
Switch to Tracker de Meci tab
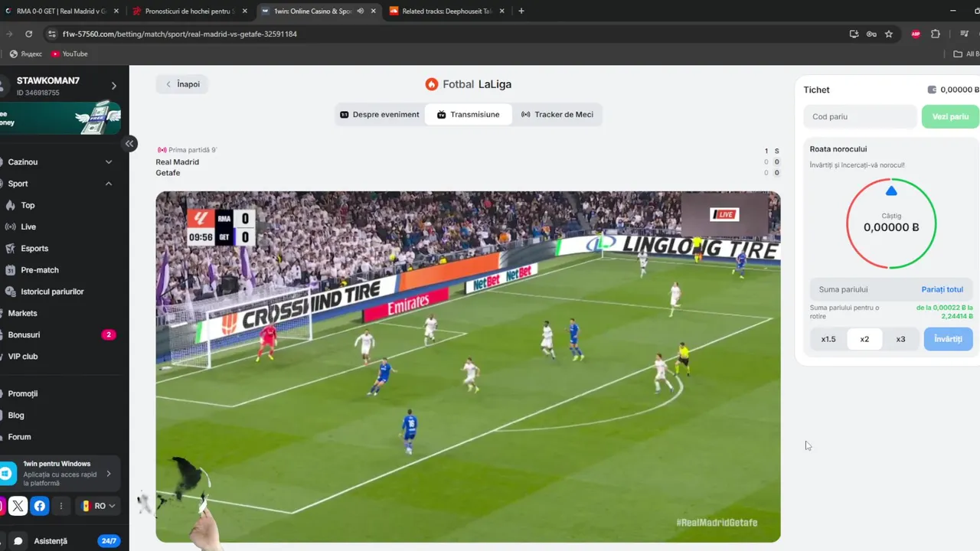tap(557, 115)
